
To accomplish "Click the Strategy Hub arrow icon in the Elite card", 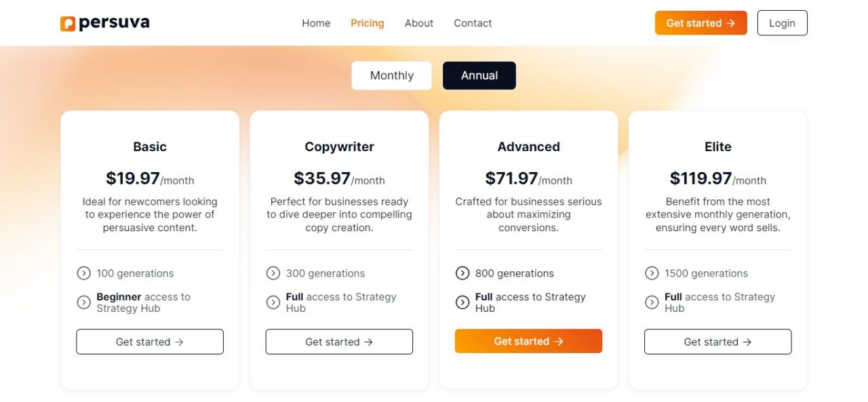I will click(652, 302).
